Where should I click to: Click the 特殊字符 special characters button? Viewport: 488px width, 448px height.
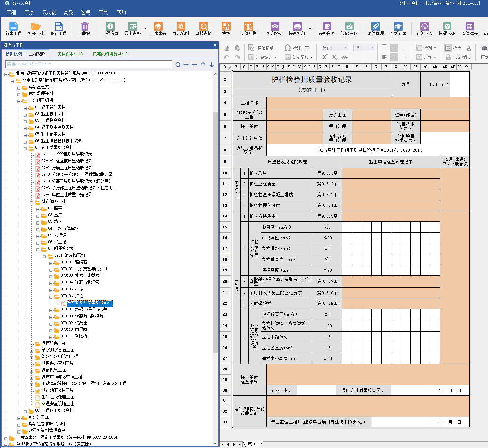tap(297, 48)
